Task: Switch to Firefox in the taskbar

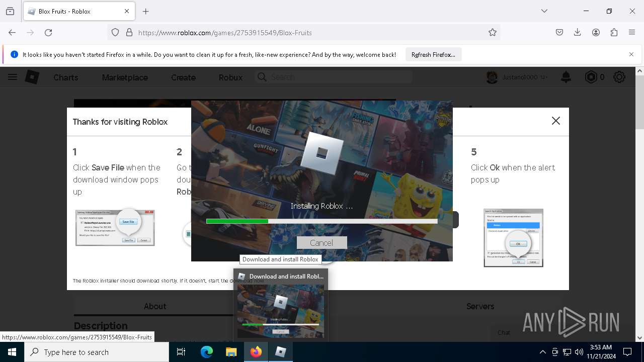Action: click(256, 352)
